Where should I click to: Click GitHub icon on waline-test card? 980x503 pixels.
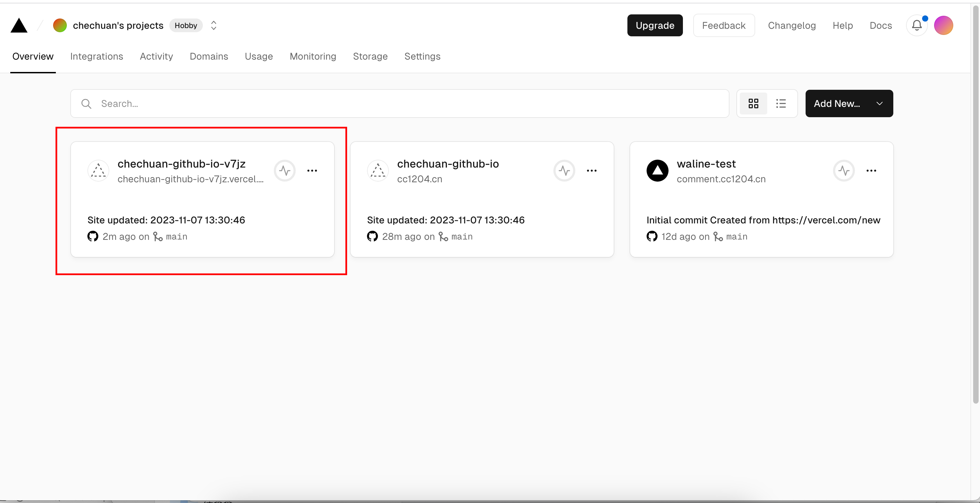click(652, 236)
